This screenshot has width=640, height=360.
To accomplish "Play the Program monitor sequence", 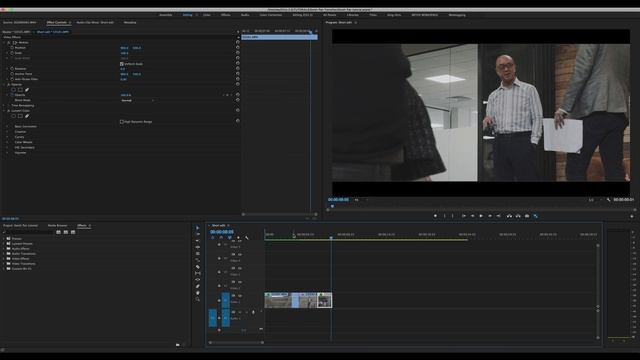I will tap(481, 216).
